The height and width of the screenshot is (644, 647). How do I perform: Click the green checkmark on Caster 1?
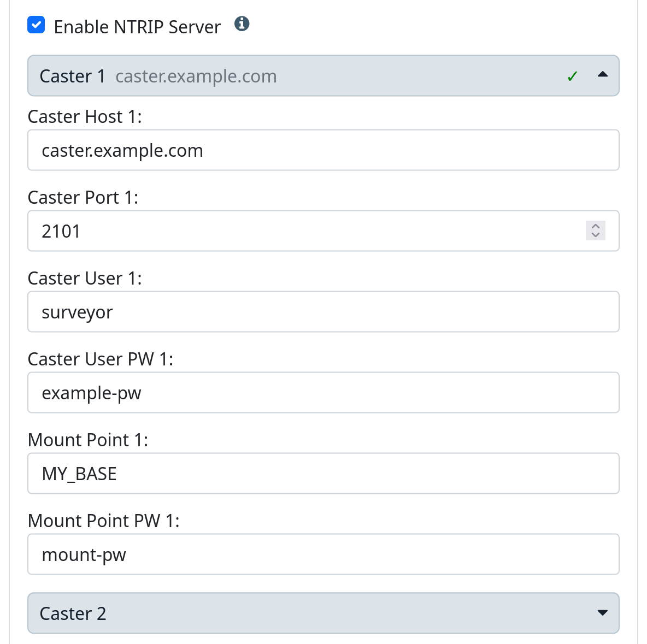(572, 76)
